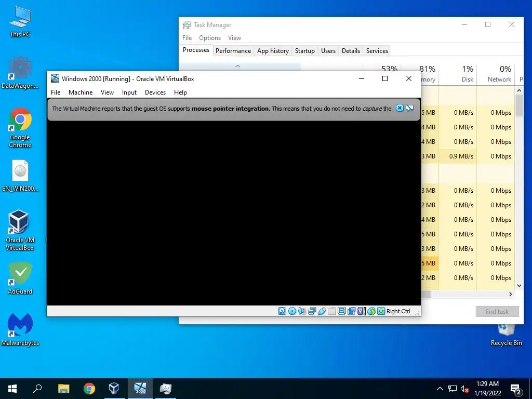Sort by the Disk column header
Image resolution: width=532 pixels, height=399 pixels.
(458, 74)
